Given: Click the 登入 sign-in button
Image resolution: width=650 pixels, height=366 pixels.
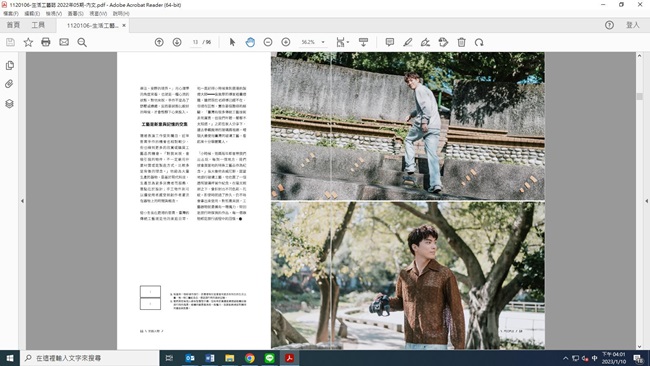Looking at the screenshot, I should 633,25.
